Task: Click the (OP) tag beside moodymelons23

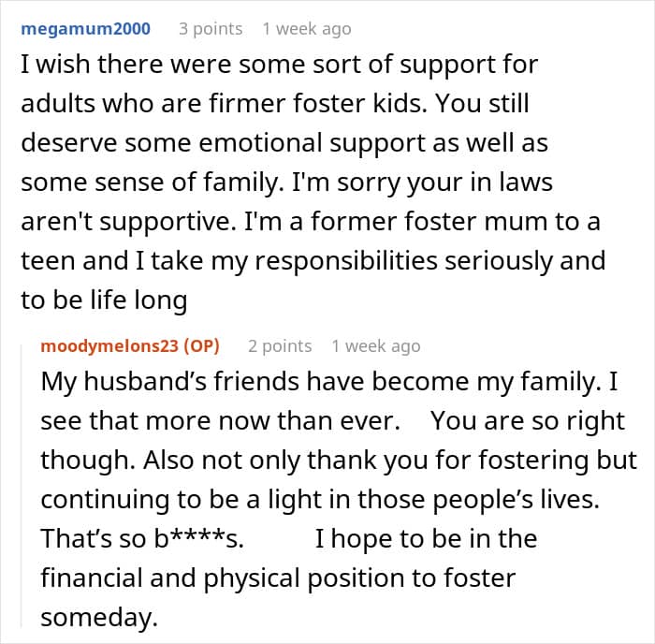Action: (201, 345)
